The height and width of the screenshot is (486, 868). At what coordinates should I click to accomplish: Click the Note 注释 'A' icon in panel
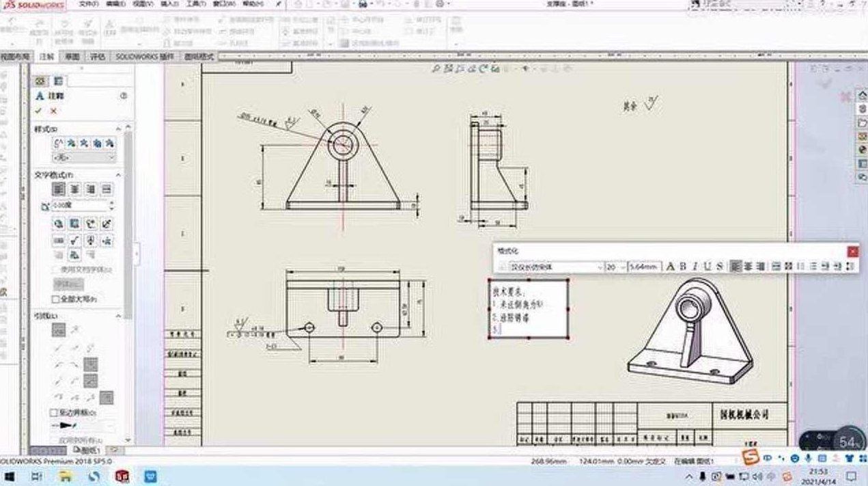pos(40,96)
